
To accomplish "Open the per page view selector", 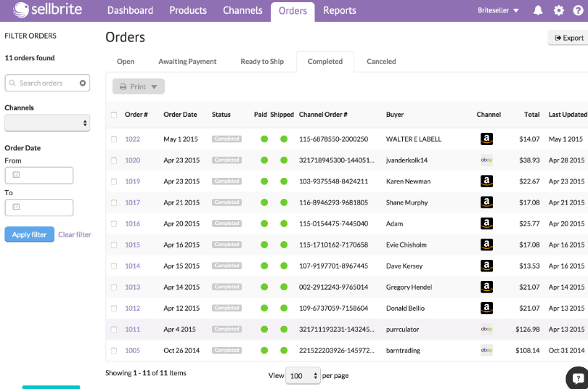I will click(303, 375).
